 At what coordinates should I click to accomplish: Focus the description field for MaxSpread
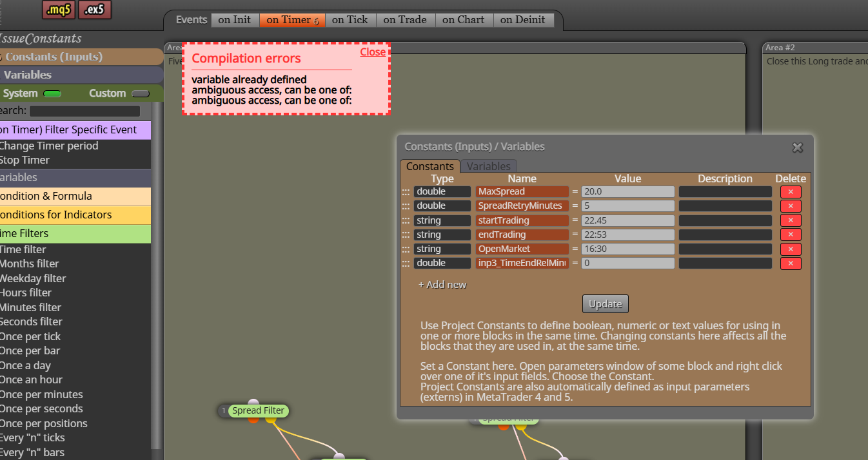(725, 192)
